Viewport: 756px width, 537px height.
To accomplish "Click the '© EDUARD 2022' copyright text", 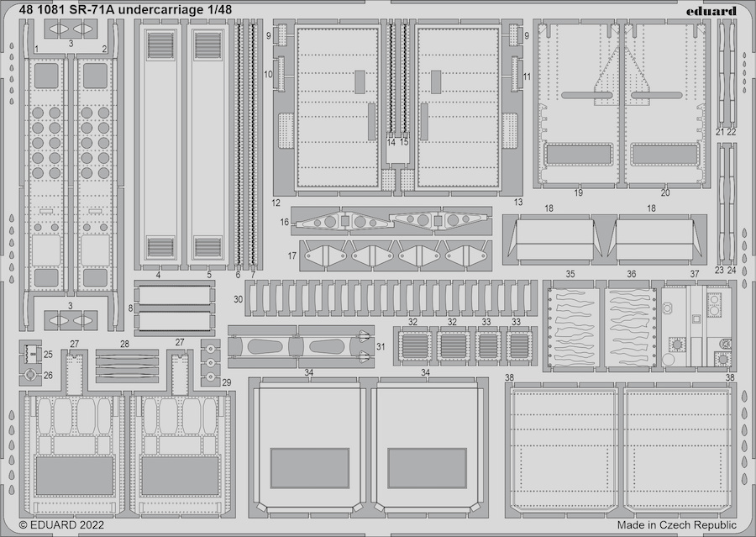I will pyautogui.click(x=61, y=525).
